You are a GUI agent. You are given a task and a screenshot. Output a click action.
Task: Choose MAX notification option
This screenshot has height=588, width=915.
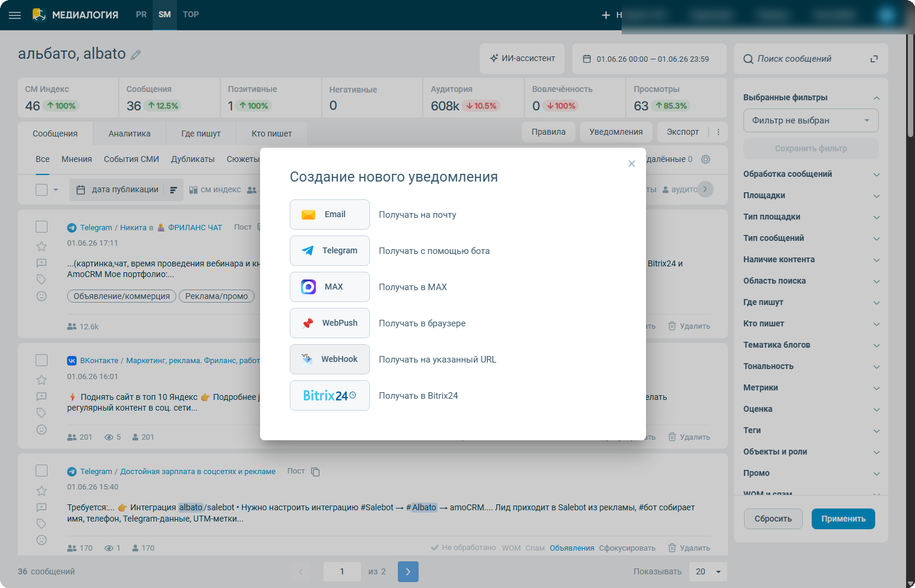(330, 287)
